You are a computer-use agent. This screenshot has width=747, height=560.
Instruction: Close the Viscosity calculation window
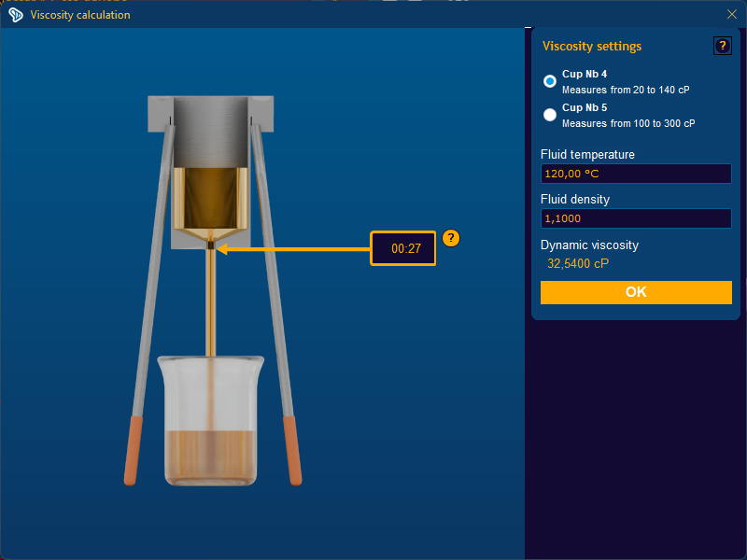[x=732, y=14]
